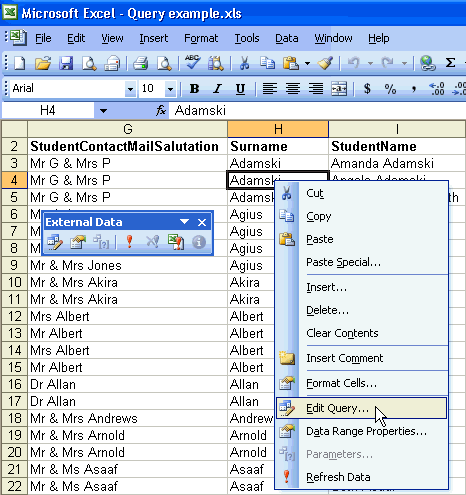
Task: Click cell 'Dr Allan' in row 16
Action: [x=128, y=384]
